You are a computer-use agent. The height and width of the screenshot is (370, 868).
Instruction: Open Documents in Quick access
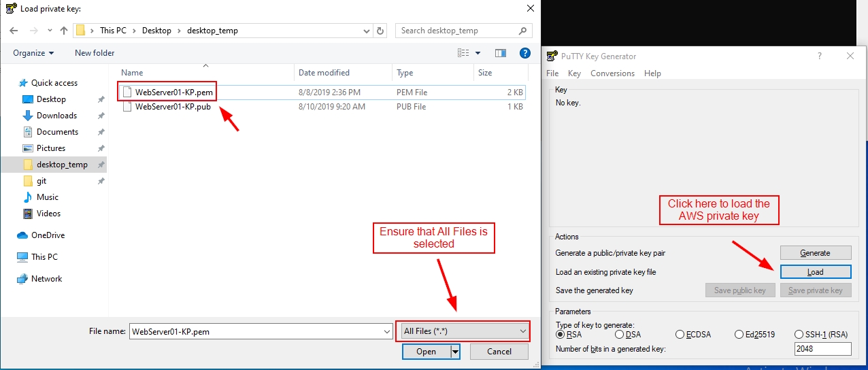[x=57, y=132]
